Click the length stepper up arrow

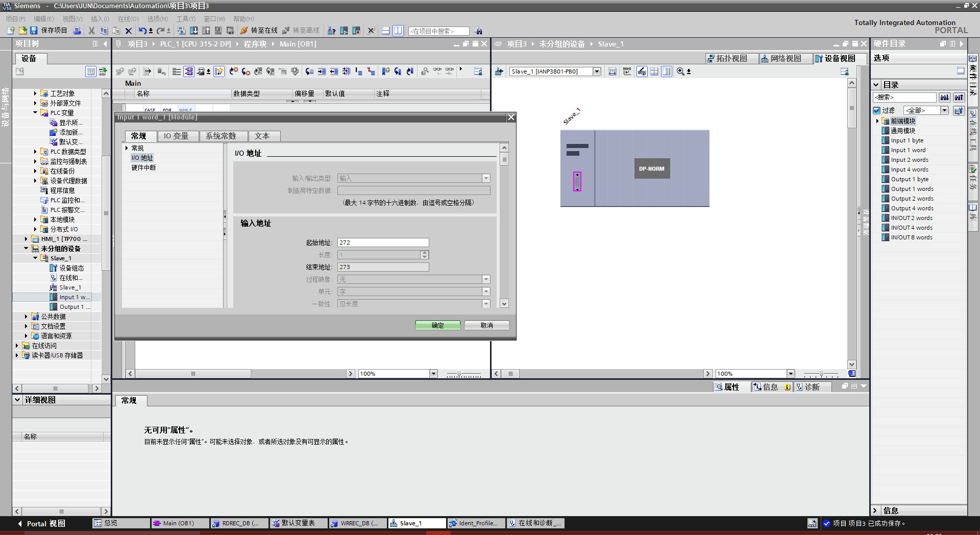[x=425, y=252]
